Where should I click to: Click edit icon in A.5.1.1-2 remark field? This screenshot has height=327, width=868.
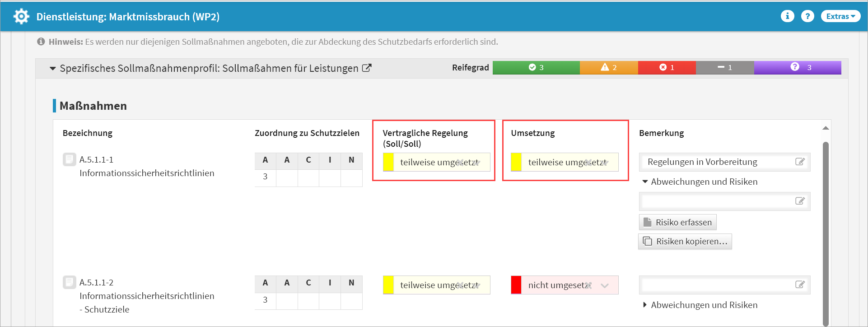(x=800, y=285)
